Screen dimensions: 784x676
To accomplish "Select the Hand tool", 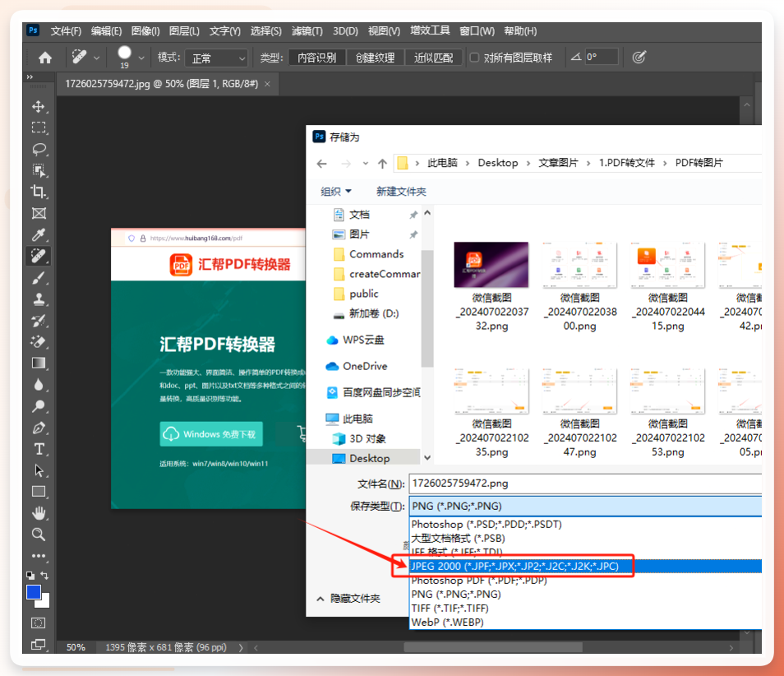I will 39,513.
